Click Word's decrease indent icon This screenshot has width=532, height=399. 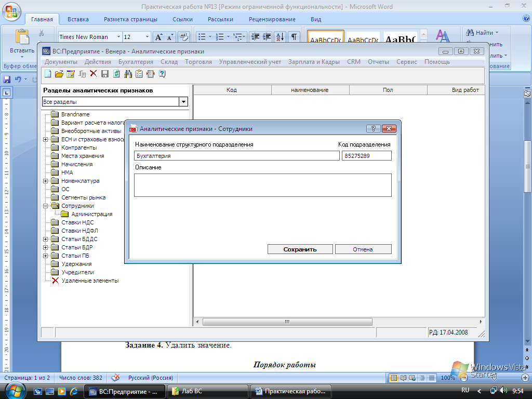click(255, 37)
